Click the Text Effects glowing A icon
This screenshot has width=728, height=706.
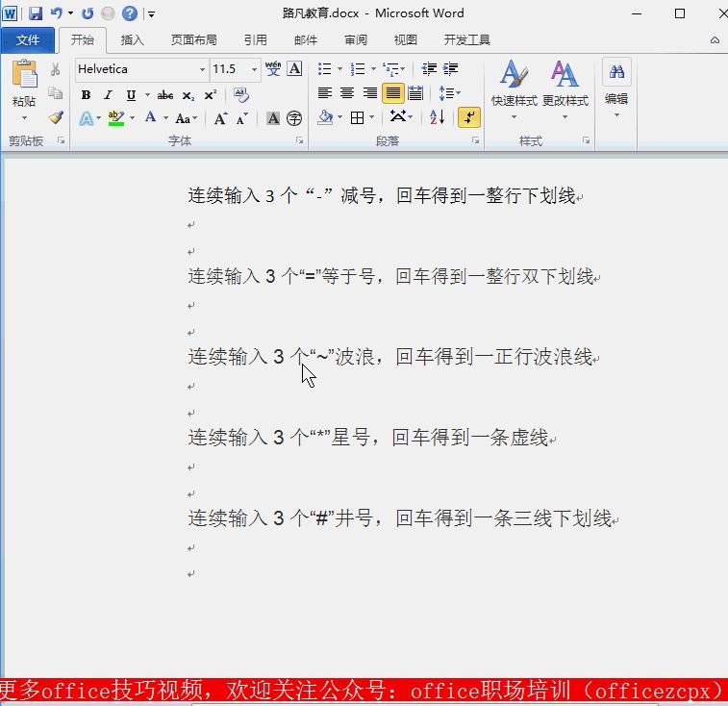click(x=87, y=118)
